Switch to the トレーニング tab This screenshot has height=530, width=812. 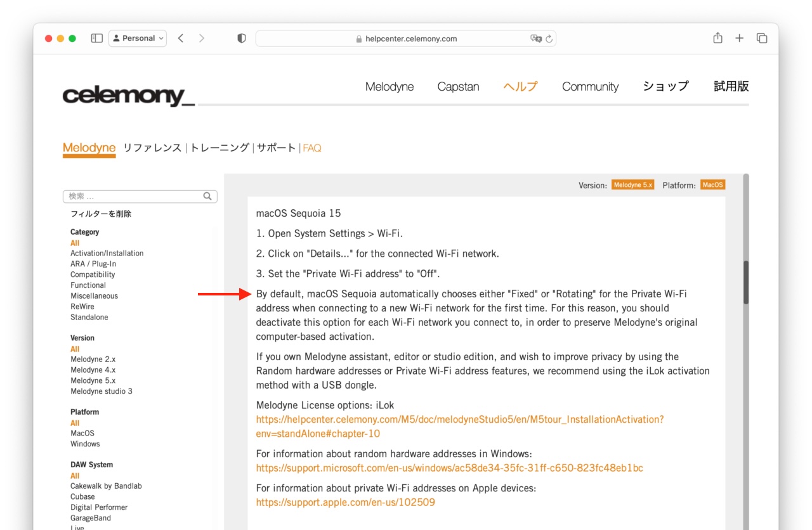219,148
